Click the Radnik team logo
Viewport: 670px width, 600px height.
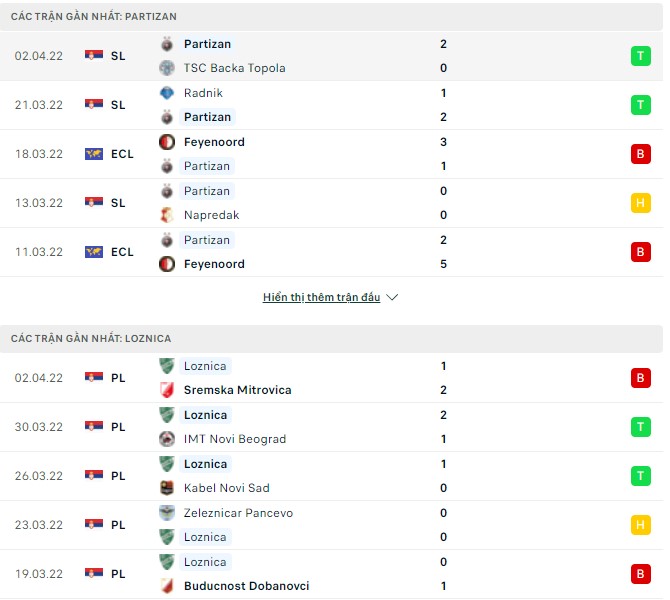click(167, 93)
